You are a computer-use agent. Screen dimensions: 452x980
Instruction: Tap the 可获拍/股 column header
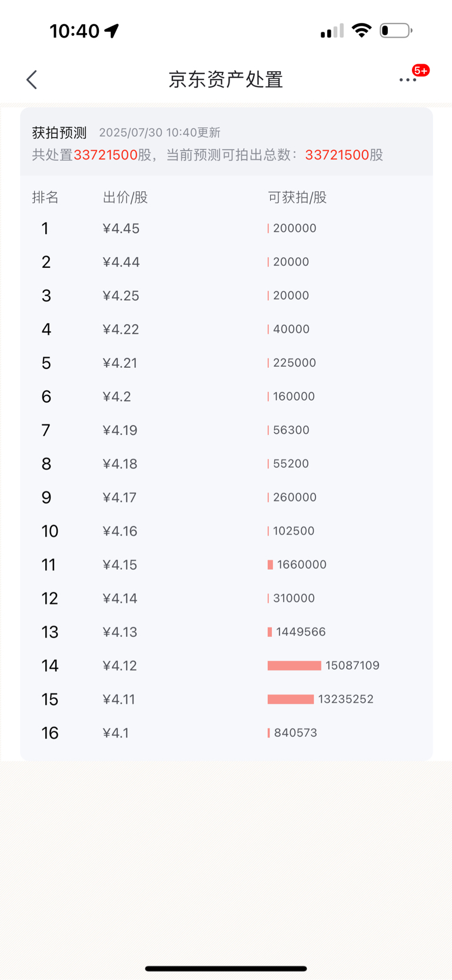(x=297, y=197)
